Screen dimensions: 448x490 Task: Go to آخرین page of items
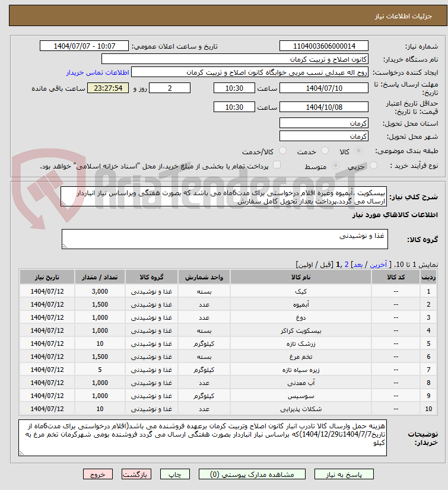379,265
